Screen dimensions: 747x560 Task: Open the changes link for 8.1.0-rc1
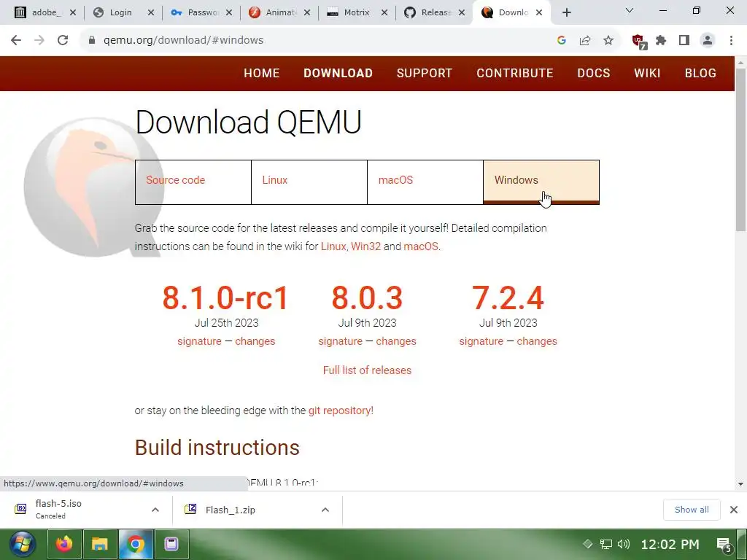pos(255,341)
